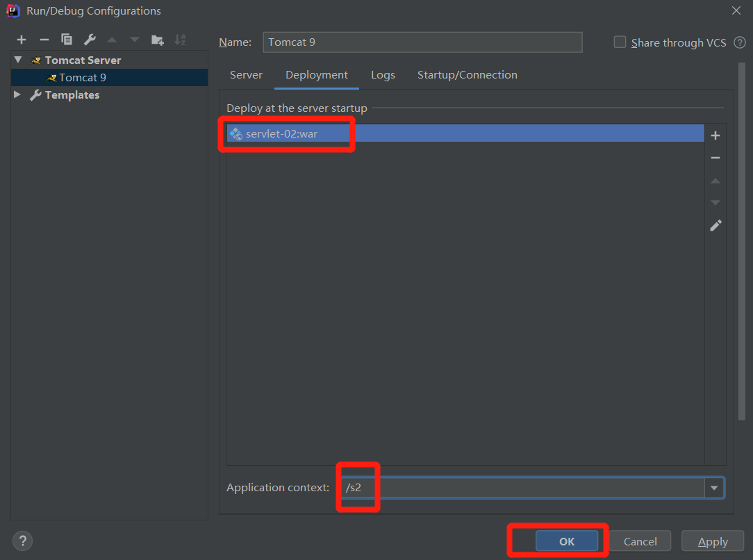
Task: Select Tomcat 9 configuration in tree
Action: click(x=110, y=77)
